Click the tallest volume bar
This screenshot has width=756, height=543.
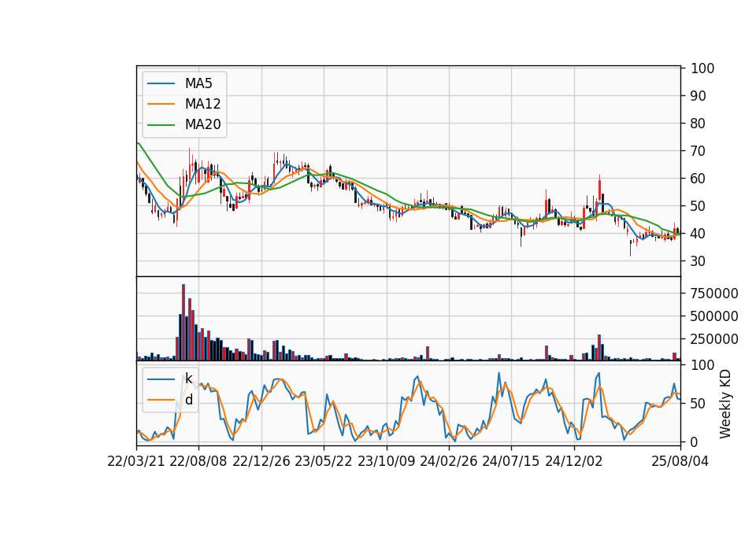point(183,323)
